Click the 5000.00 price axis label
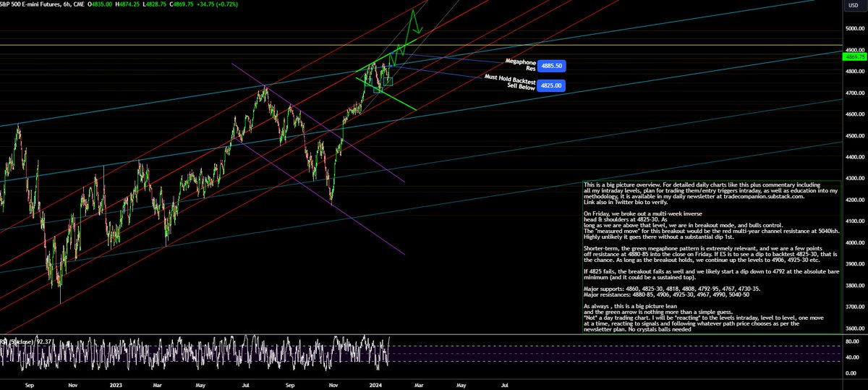868x390 pixels. point(854,28)
